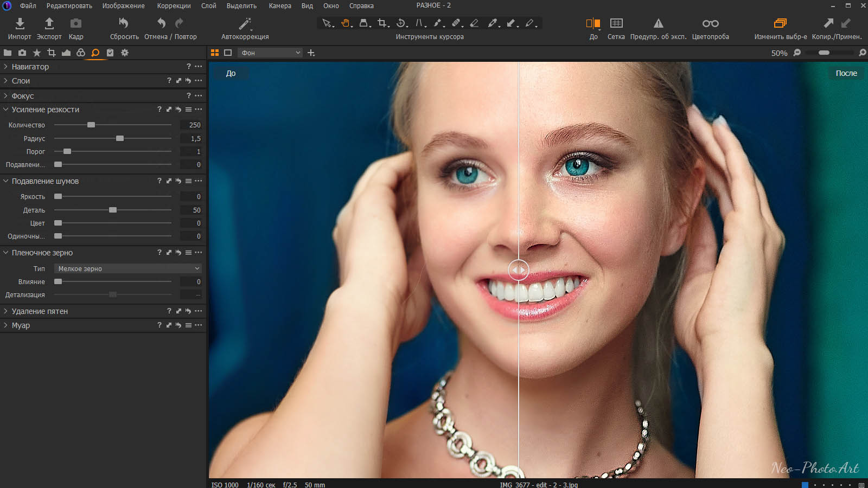
Task: Click the Количество sharpening slider handle
Action: pos(91,125)
